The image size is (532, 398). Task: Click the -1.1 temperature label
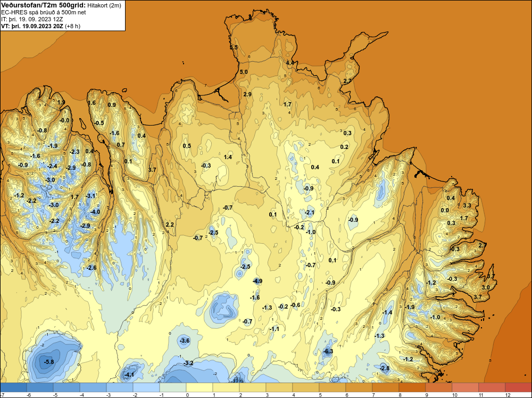pos(274,329)
